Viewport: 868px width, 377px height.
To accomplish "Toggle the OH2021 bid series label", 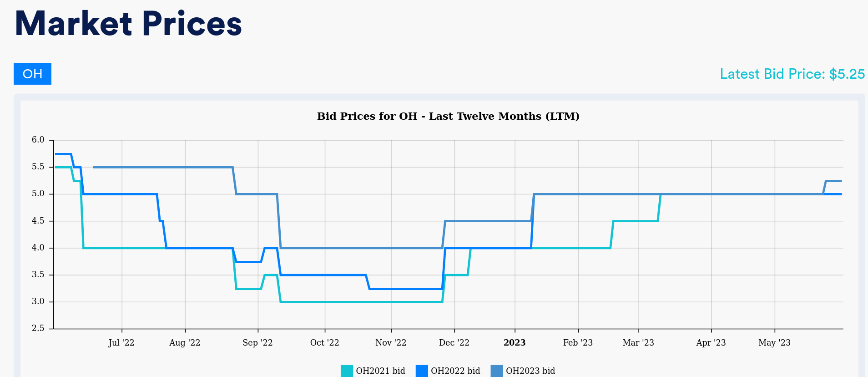I will (380, 371).
